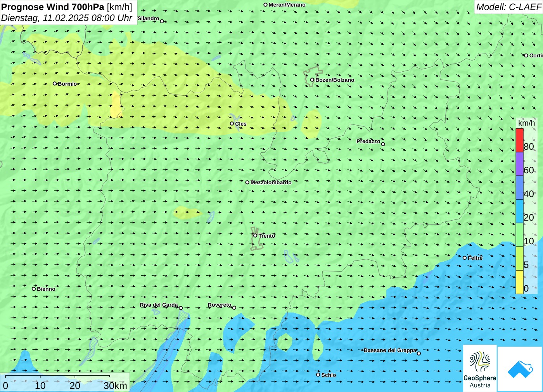Click the 'km/h' legend unit heading
Viewport: 543px width, 392px height.
[x=526, y=123]
